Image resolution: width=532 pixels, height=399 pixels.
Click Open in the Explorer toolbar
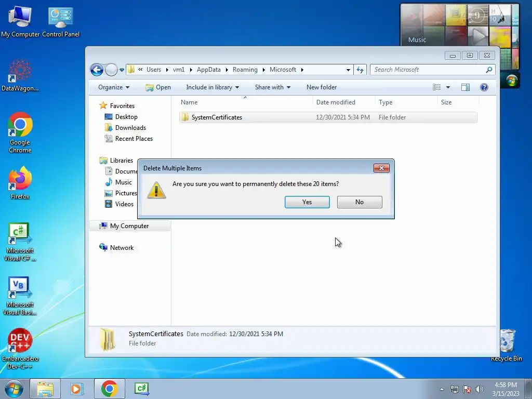click(158, 87)
